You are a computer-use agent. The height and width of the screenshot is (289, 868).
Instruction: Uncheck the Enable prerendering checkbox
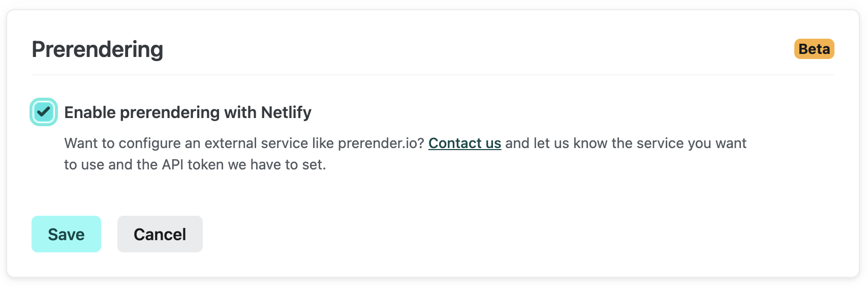(43, 112)
